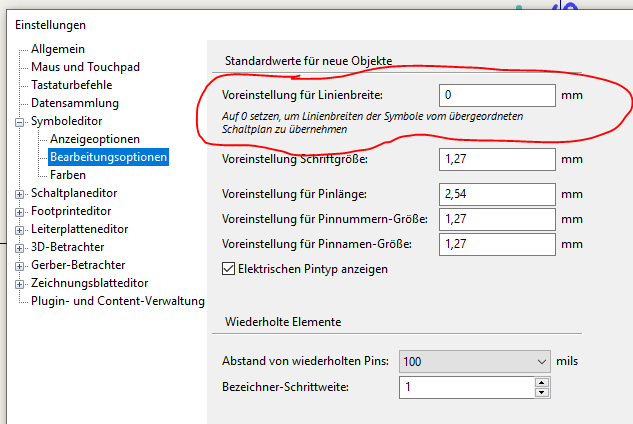The width and height of the screenshot is (633, 424).
Task: Click the Wiederholte Elemente heading
Action: coord(283,322)
